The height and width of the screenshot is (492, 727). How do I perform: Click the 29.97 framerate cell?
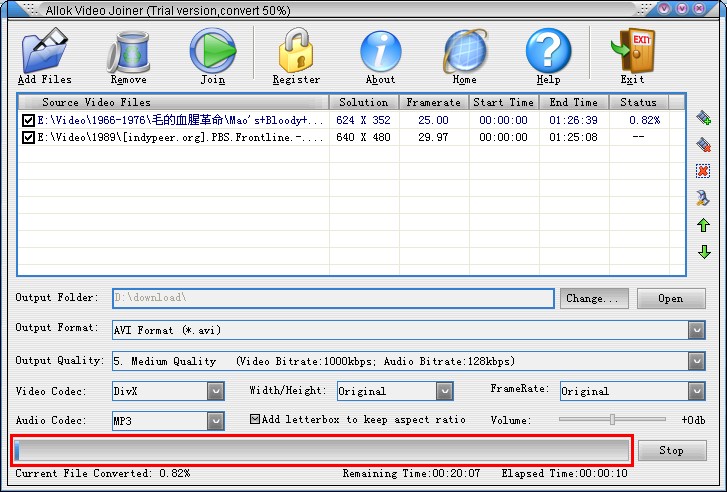[x=434, y=138]
